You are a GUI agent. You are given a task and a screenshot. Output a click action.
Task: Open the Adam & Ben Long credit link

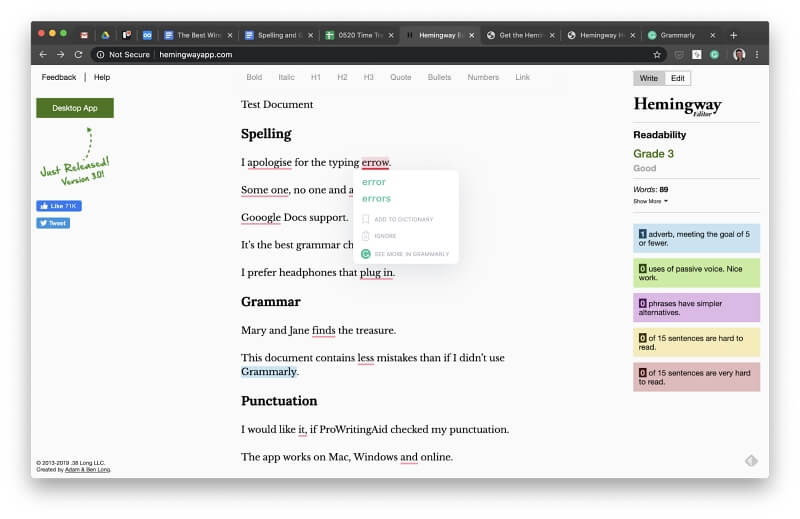point(87,469)
